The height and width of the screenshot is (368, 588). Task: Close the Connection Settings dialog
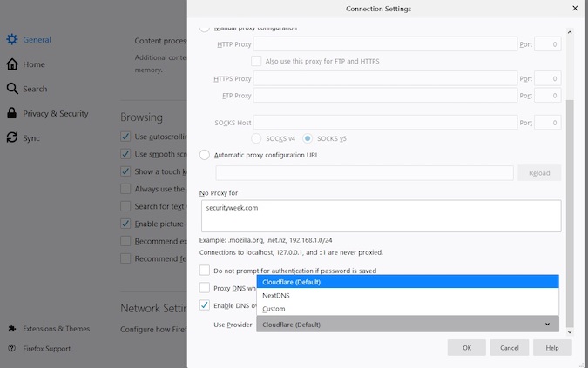574,9
